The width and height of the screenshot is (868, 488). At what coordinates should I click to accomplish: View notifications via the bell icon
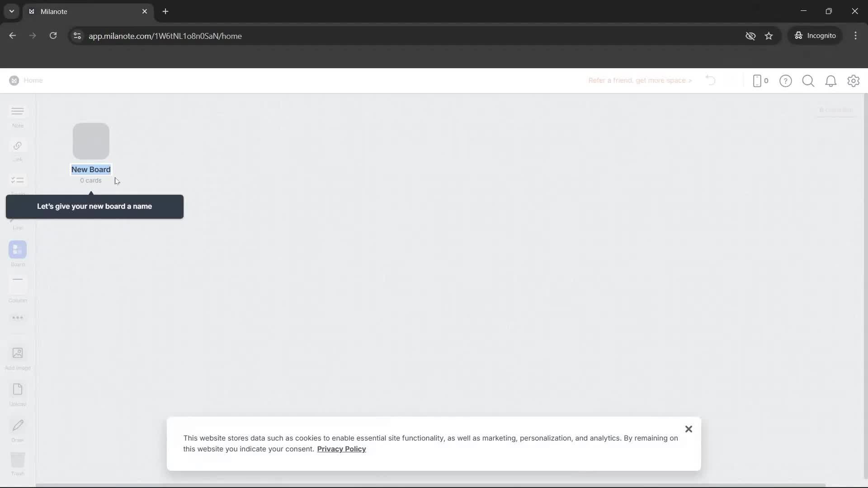[x=831, y=81]
